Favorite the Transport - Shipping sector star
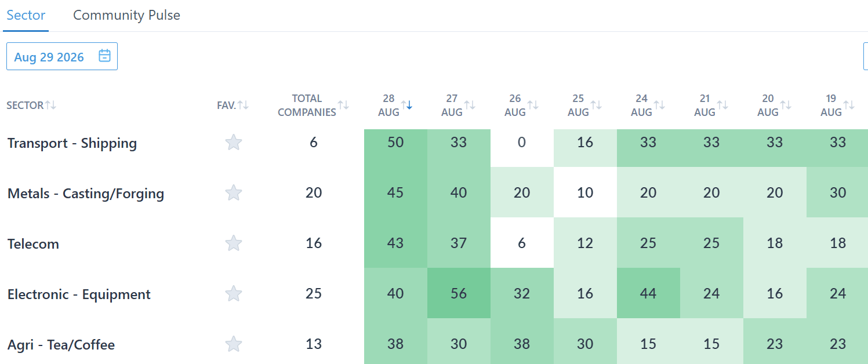This screenshot has width=868, height=364. (234, 143)
